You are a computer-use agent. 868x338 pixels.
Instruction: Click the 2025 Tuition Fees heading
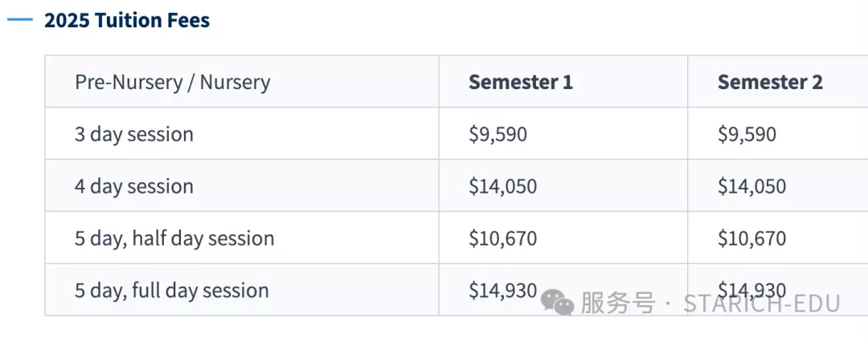point(127,20)
